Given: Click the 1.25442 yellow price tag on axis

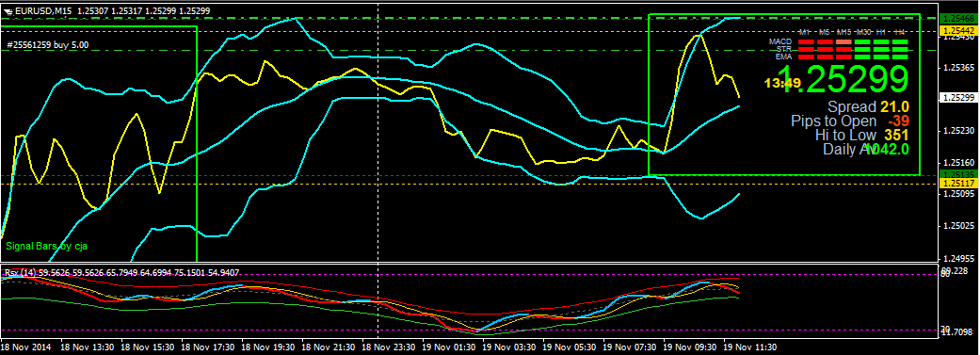Looking at the screenshot, I should point(958,31).
